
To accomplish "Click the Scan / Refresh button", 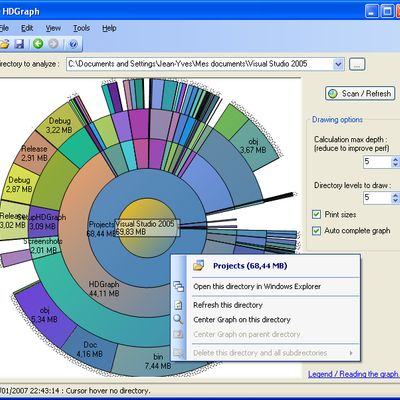I will [360, 94].
